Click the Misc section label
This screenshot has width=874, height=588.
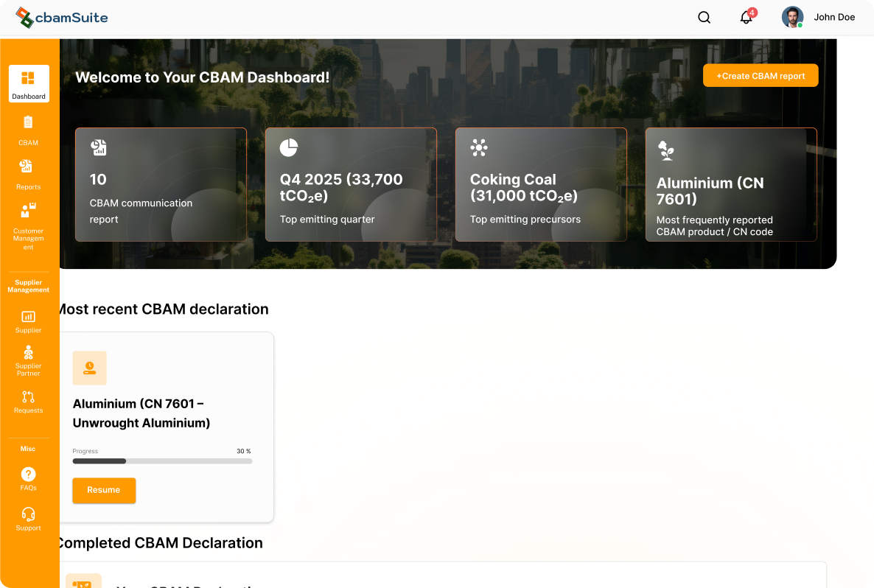pos(28,449)
